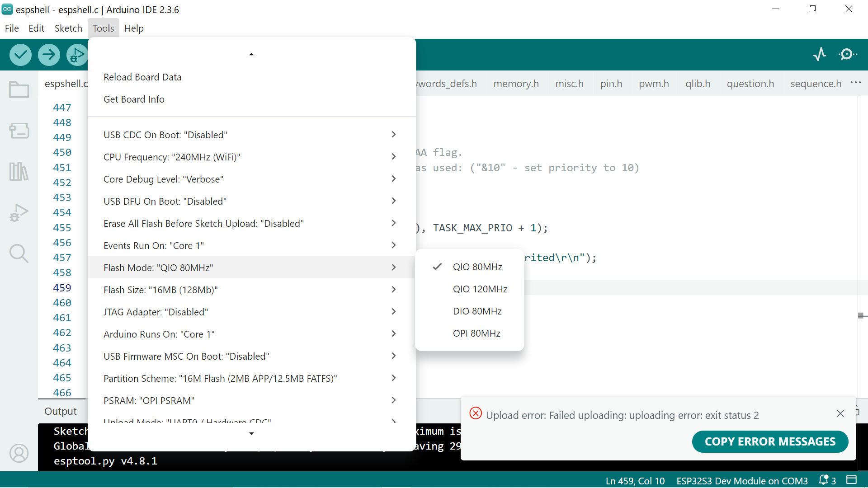
Task: Click the Copy Error Messages button
Action: coord(769,441)
